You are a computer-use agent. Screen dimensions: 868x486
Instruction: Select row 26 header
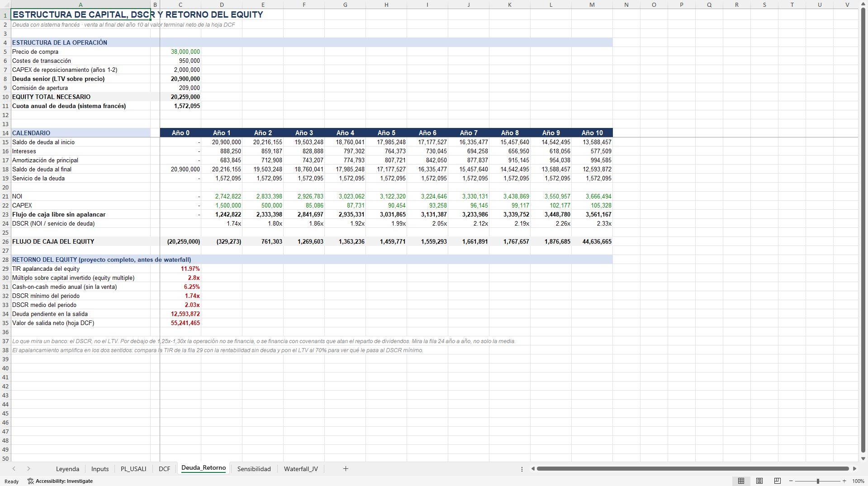(5, 241)
